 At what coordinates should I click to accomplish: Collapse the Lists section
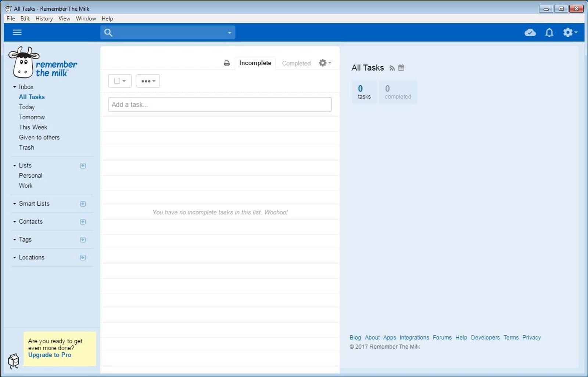[x=15, y=166]
